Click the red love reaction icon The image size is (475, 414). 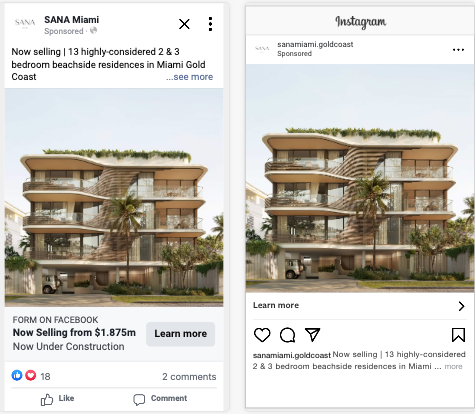click(31, 376)
